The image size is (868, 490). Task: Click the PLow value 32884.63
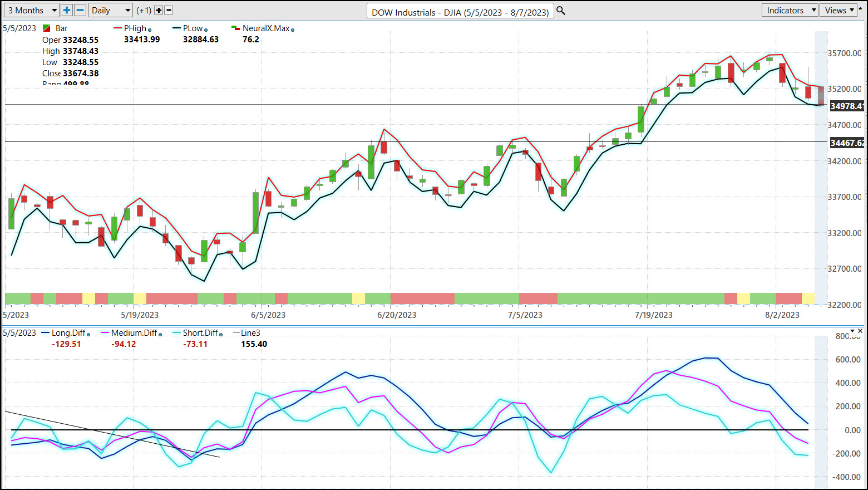(x=201, y=40)
